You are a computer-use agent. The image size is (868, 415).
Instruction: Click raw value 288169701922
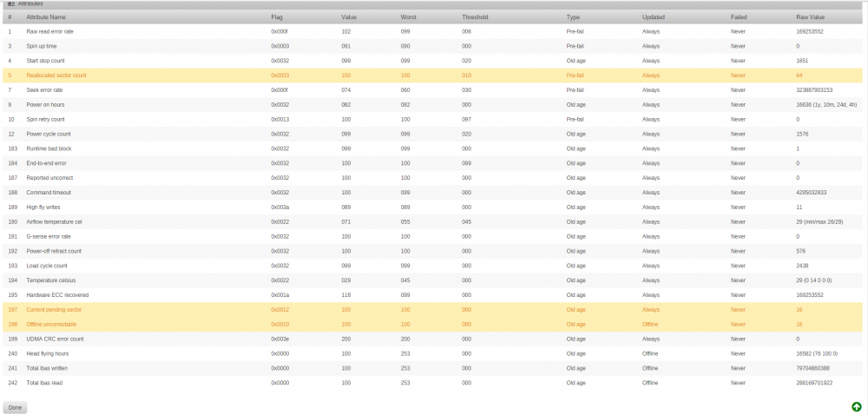pos(814,383)
